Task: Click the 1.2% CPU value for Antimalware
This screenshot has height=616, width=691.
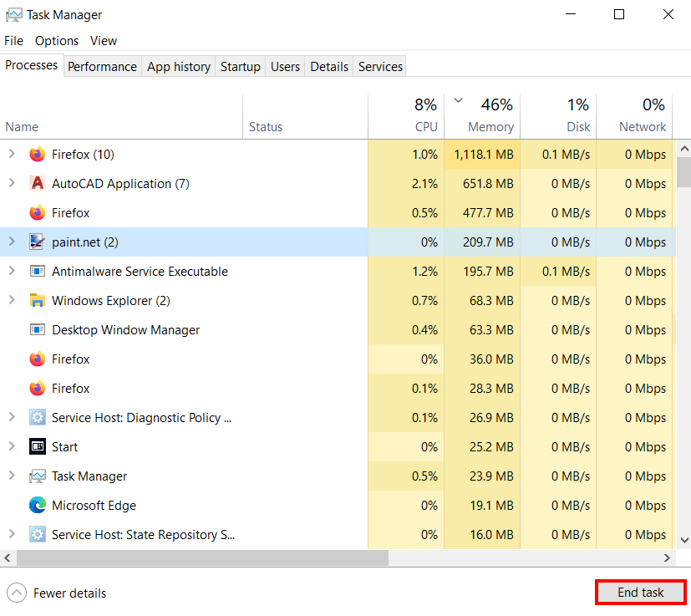Action: [x=424, y=271]
